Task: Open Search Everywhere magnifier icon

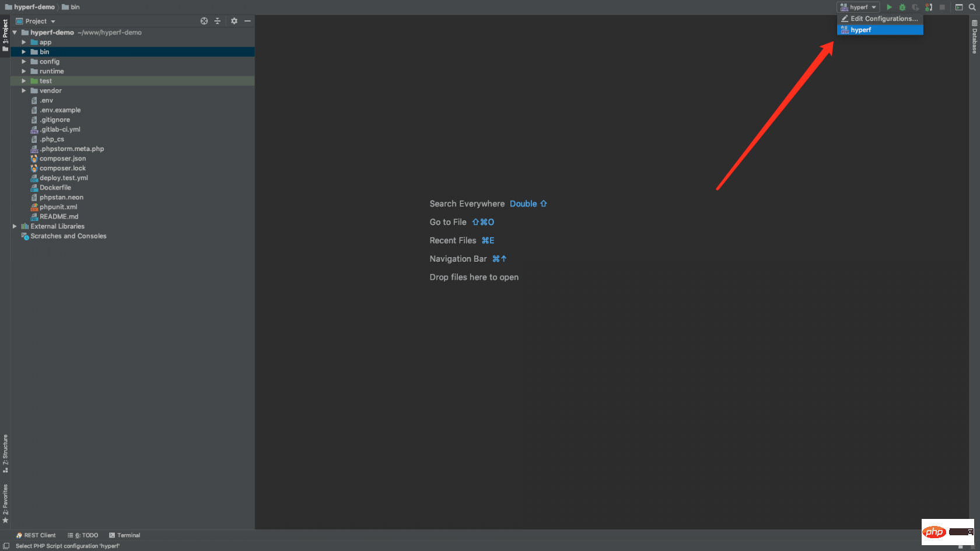Action: click(x=972, y=7)
